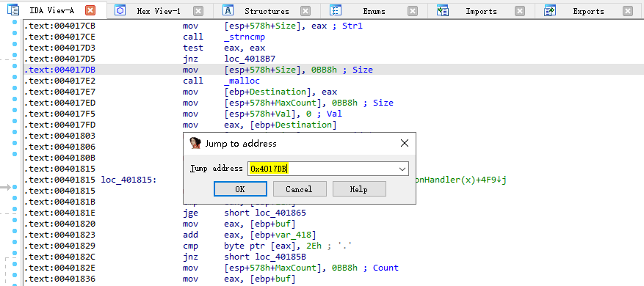
Task: Click the Structures tab icon
Action: (x=228, y=11)
